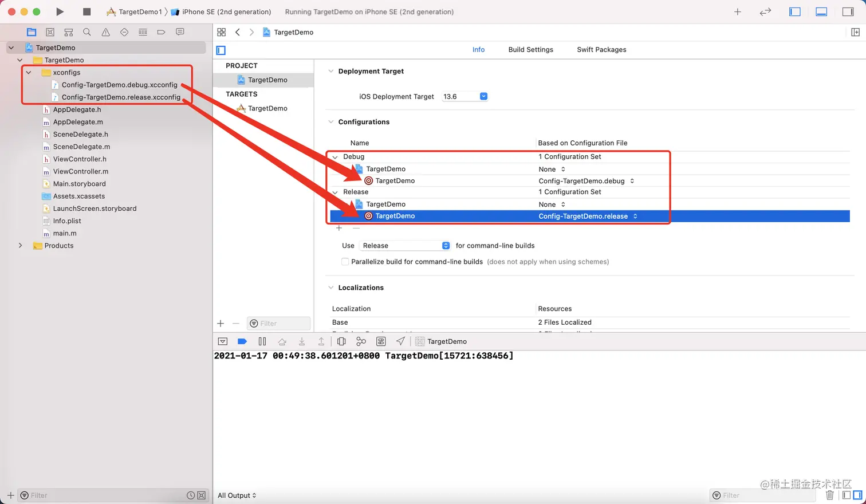The height and width of the screenshot is (504, 866).
Task: Hide the debug area toggle icon
Action: click(223, 341)
